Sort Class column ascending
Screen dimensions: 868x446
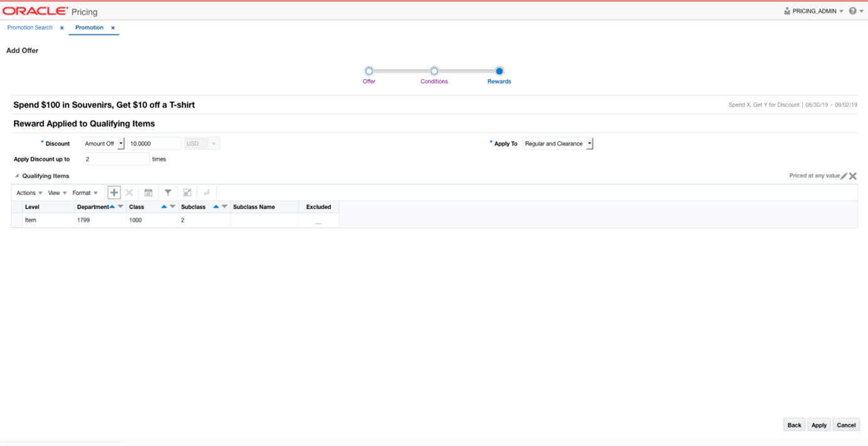(164, 207)
